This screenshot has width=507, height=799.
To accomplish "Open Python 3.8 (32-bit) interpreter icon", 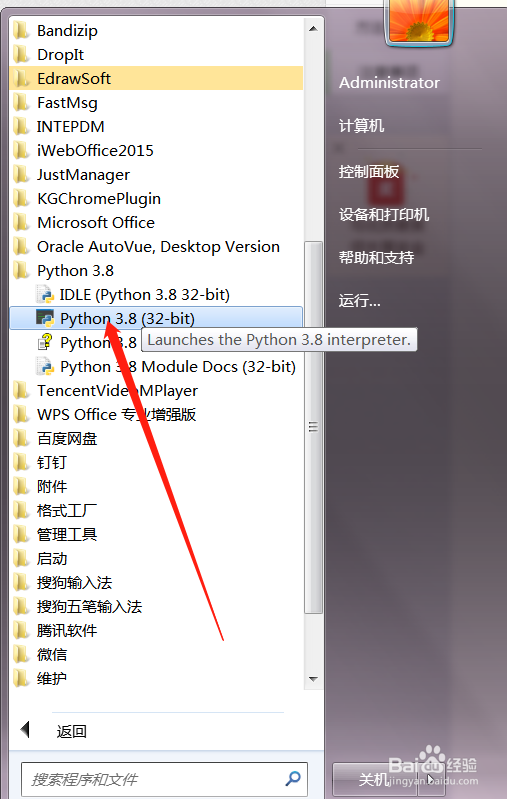I will (45, 318).
